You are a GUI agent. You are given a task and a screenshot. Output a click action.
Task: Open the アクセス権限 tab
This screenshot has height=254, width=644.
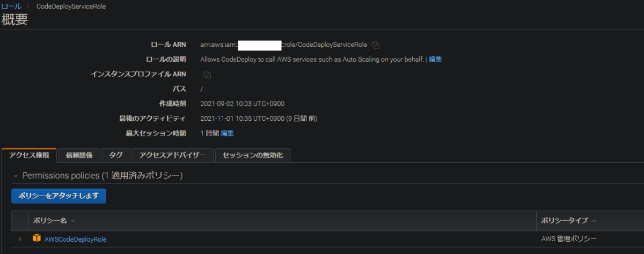click(x=29, y=155)
